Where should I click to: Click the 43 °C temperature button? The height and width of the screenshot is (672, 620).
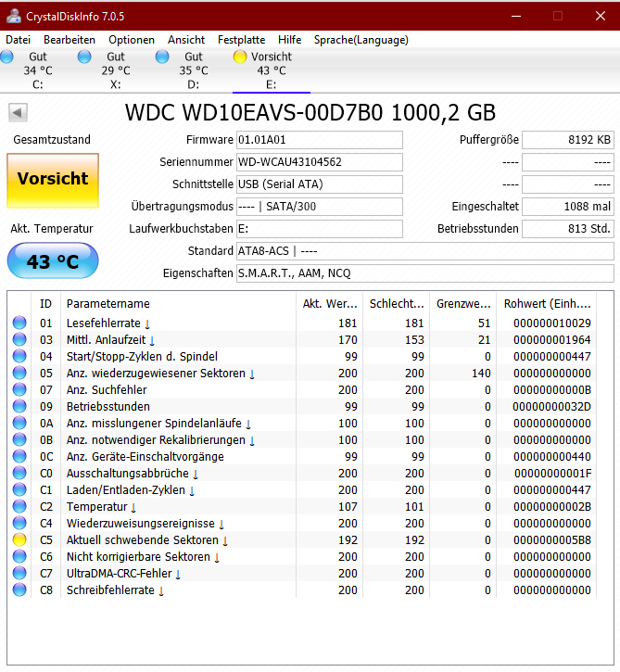point(53,260)
